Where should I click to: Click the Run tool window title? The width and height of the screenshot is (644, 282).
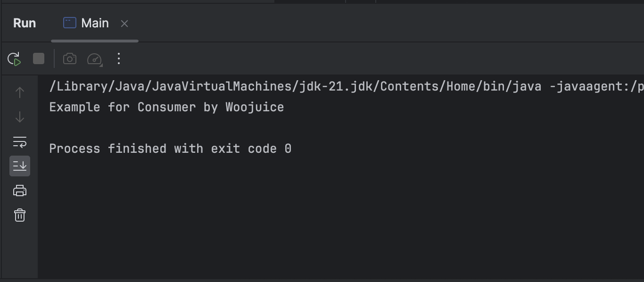pyautogui.click(x=25, y=23)
